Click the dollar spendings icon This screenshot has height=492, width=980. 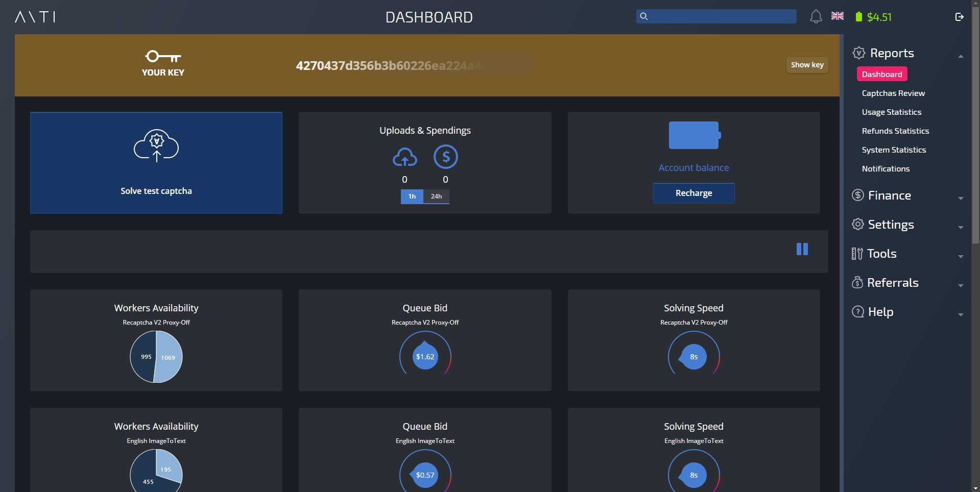coord(445,157)
